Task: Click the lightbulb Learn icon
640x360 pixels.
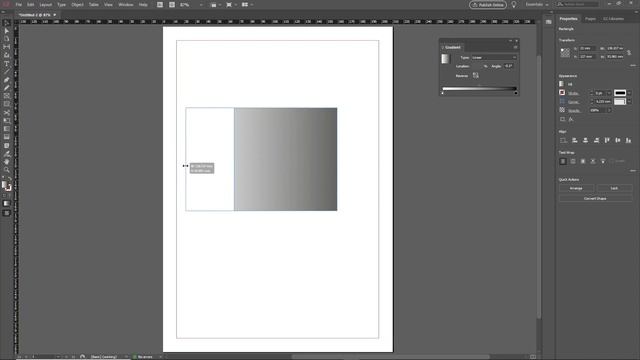Action: pos(514,4)
